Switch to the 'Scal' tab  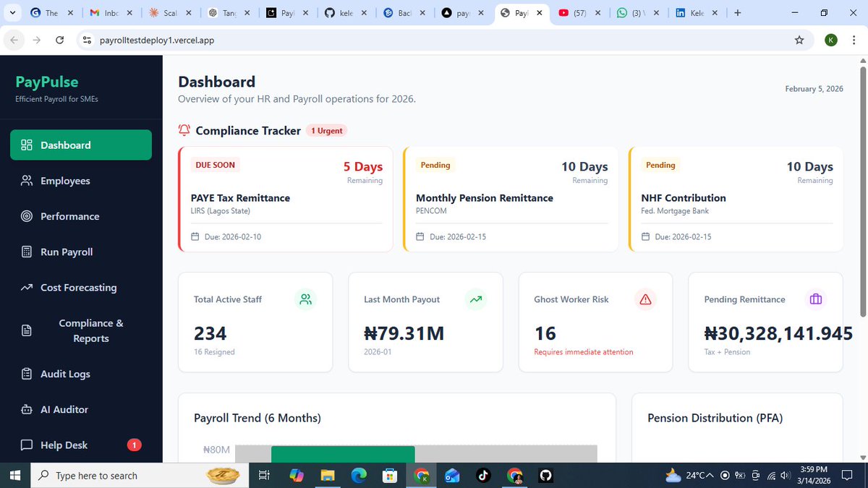pyautogui.click(x=170, y=13)
